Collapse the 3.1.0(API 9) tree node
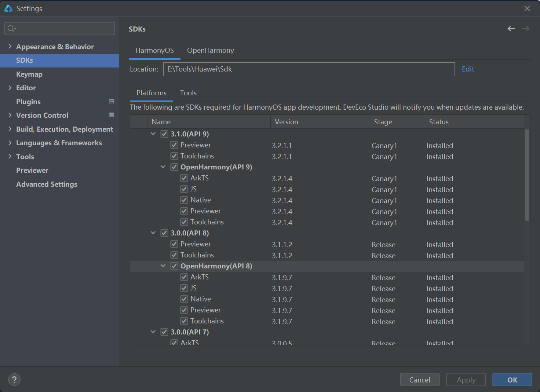The image size is (540, 392). coord(153,134)
